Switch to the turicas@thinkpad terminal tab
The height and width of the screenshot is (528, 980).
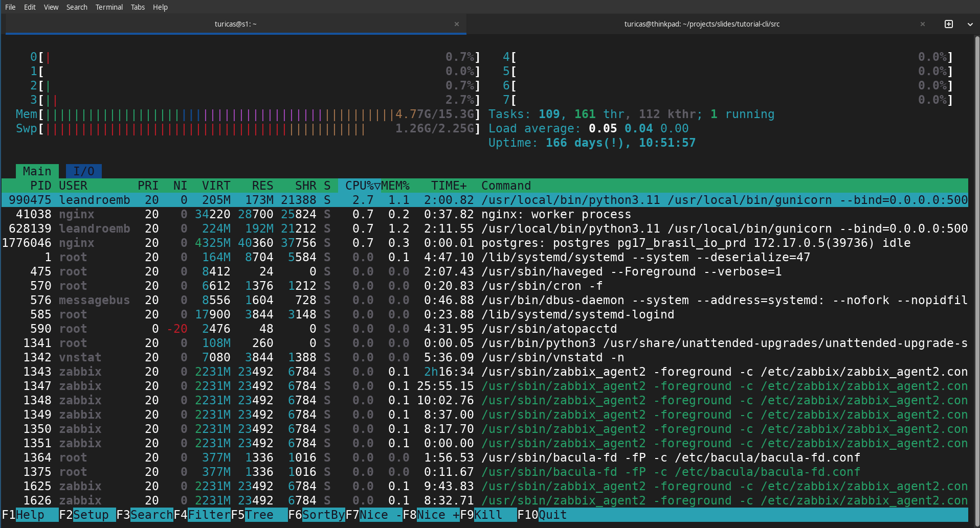(x=702, y=24)
